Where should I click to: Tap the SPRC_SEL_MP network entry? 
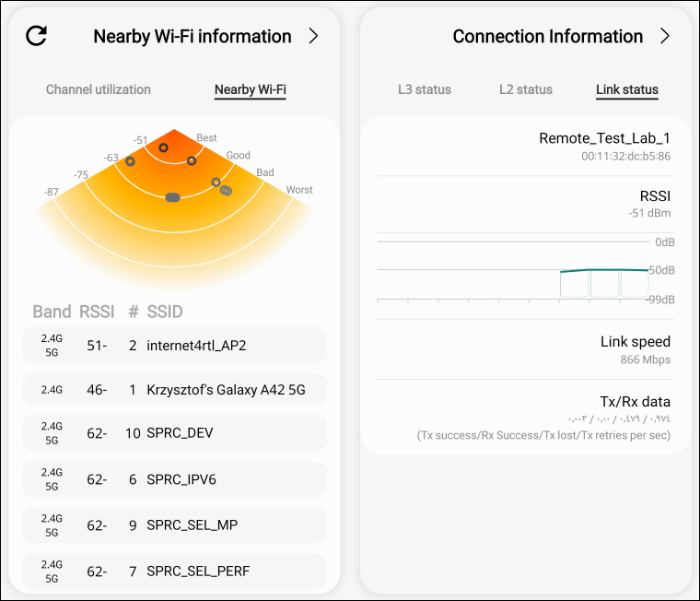click(x=174, y=525)
